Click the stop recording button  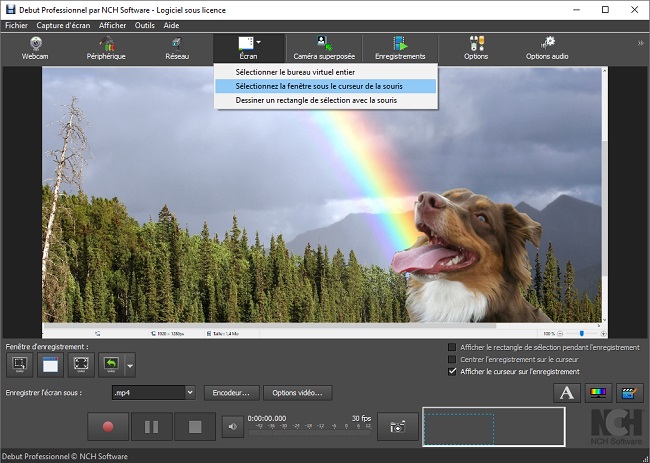195,427
